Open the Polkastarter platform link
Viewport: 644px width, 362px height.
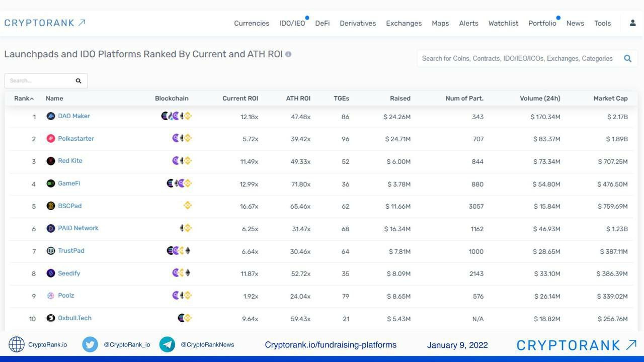[76, 138]
